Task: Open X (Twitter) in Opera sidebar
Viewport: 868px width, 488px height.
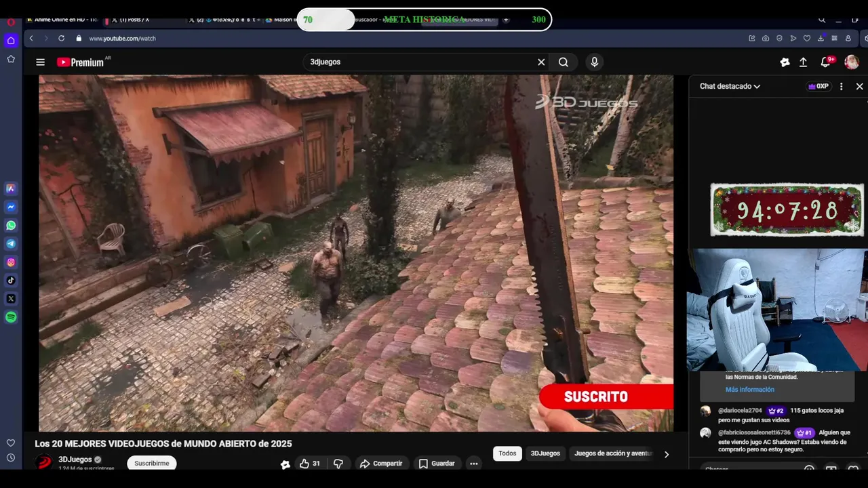Action: (x=11, y=298)
